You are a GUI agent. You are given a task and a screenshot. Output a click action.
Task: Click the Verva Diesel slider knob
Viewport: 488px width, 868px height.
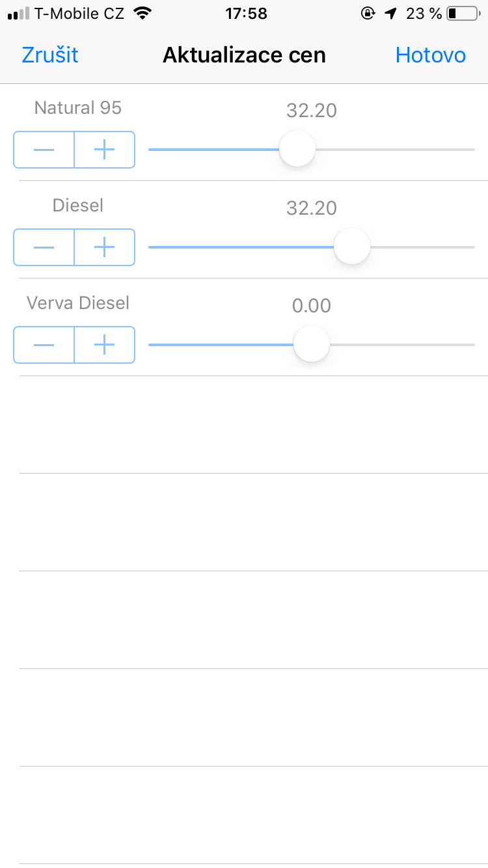click(312, 344)
